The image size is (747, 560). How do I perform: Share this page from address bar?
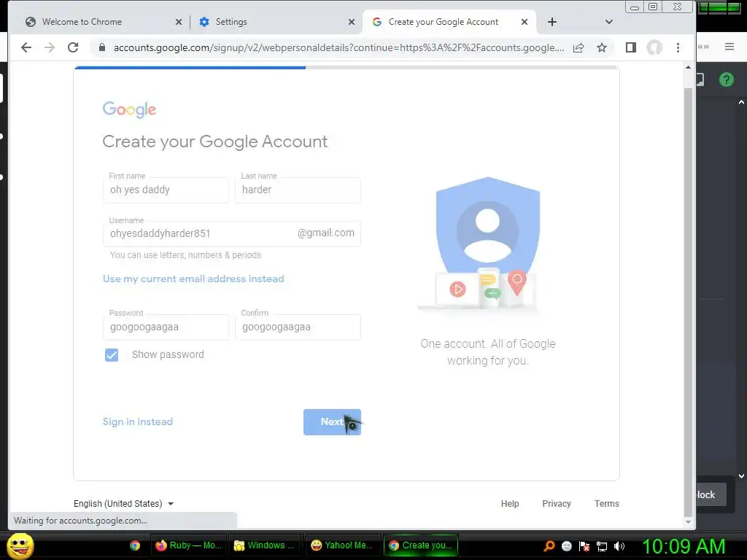click(578, 47)
